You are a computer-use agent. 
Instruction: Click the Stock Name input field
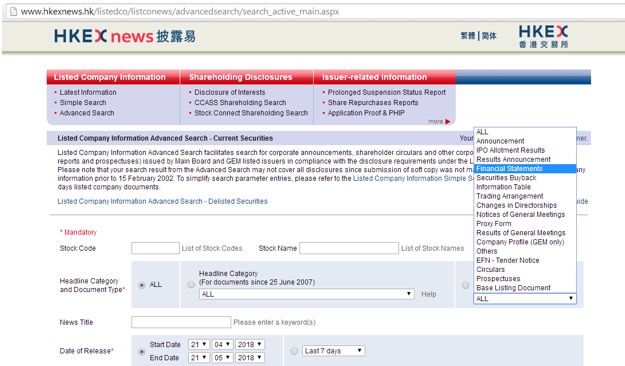pos(349,248)
